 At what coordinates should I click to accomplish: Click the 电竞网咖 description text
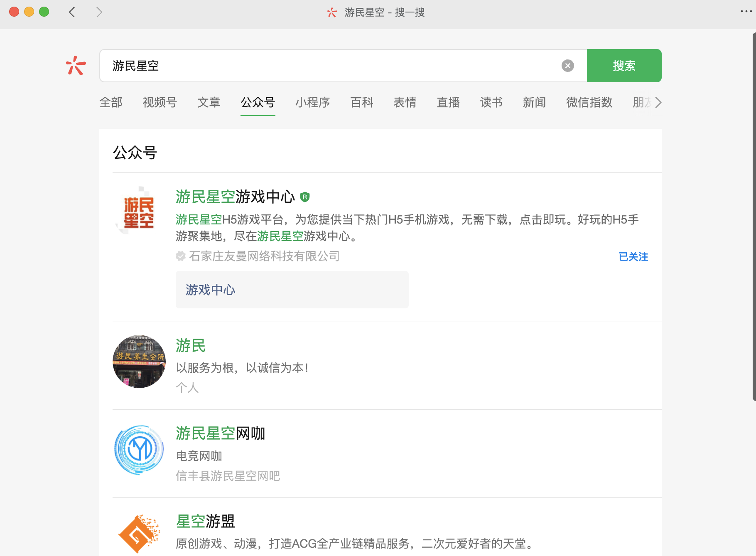coord(199,456)
